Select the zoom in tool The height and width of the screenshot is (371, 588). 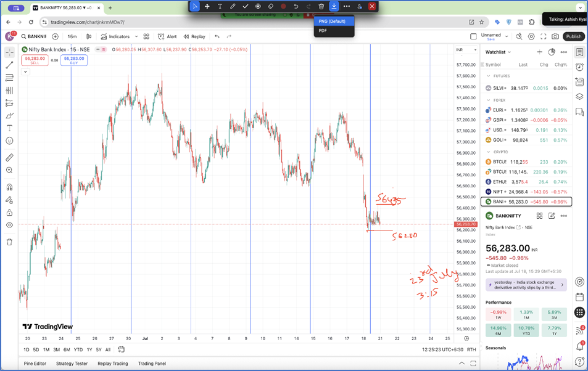(9, 170)
